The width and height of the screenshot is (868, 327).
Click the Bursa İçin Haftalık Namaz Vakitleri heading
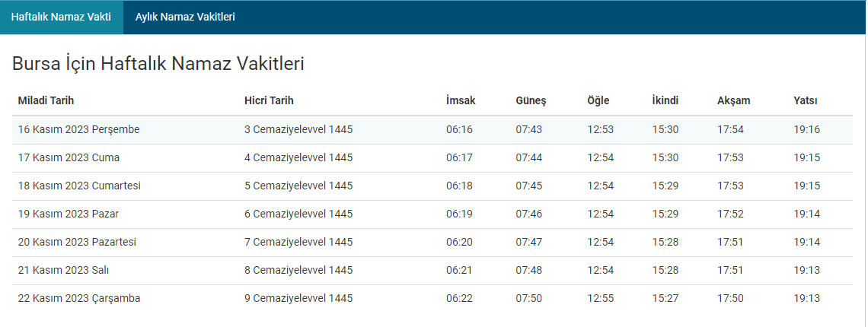pyautogui.click(x=158, y=64)
